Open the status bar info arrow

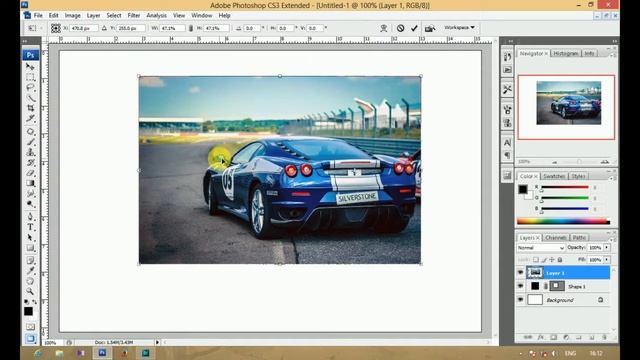click(157, 342)
